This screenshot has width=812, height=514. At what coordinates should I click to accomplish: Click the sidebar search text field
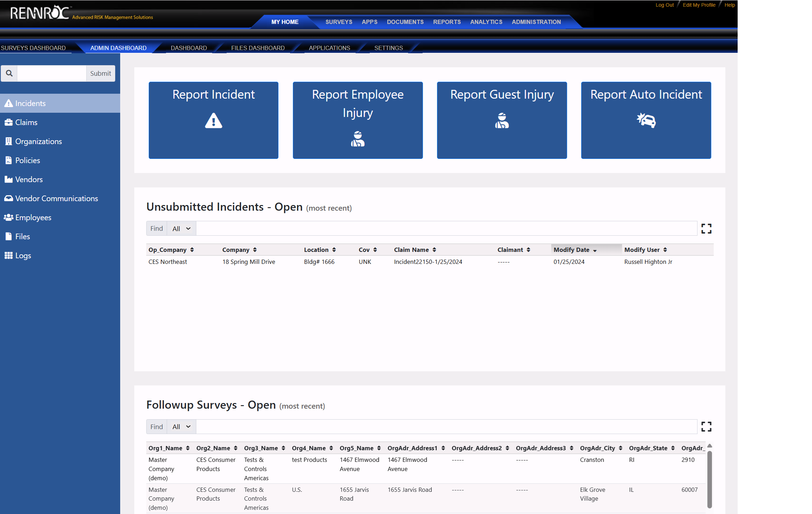52,73
